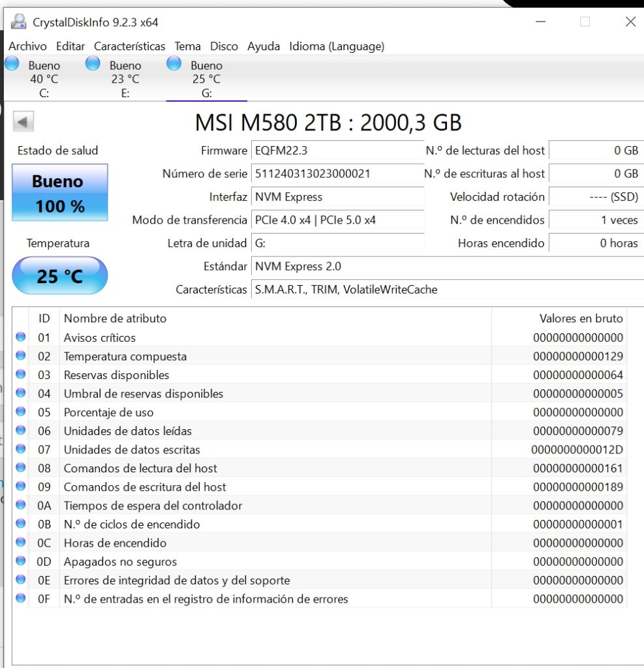Click the 25 °C temperature button

[59, 276]
